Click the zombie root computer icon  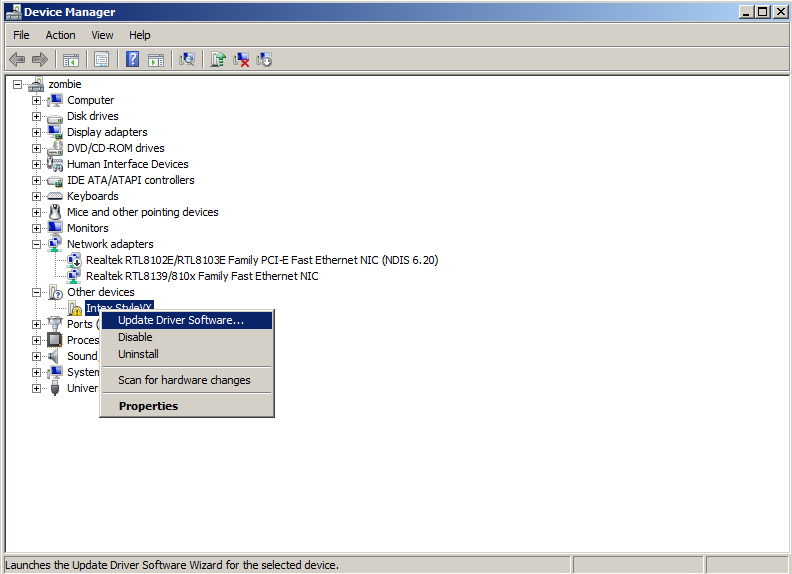click(x=36, y=84)
